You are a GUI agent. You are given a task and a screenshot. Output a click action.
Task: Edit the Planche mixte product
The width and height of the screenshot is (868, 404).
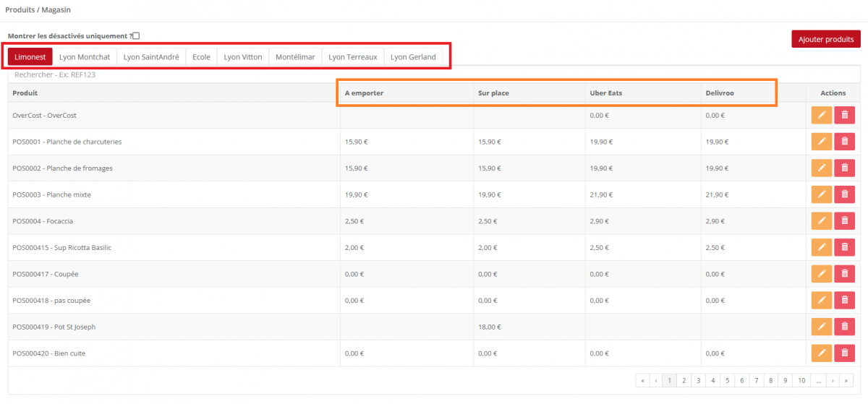(821, 194)
